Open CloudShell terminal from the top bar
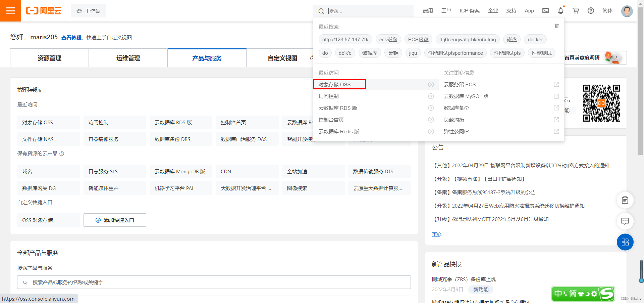Screen dimensions: 644x303 [x=545, y=10]
